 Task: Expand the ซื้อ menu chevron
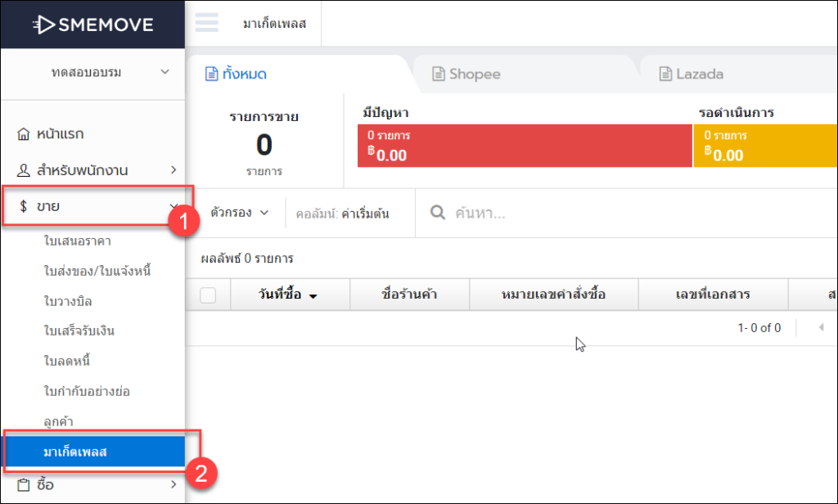tap(173, 484)
